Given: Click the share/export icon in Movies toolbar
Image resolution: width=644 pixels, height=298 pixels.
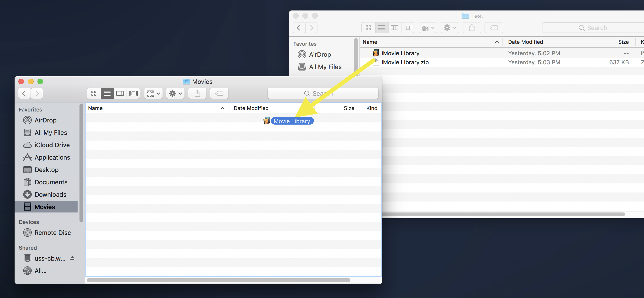Looking at the screenshot, I should tap(198, 93).
